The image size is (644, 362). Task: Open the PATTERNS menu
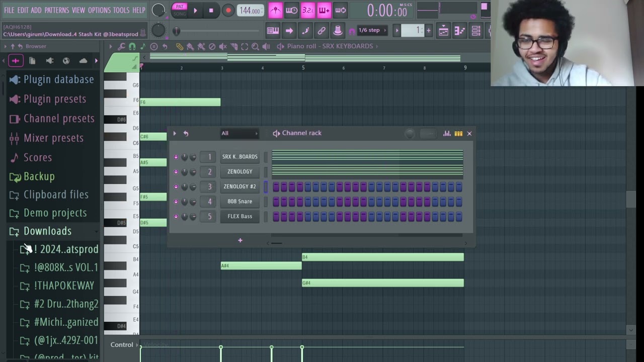[56, 10]
